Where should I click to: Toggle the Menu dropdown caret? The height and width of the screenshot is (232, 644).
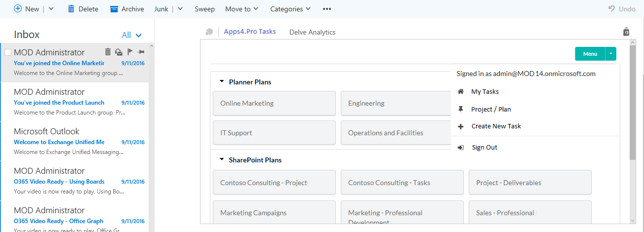(x=611, y=54)
